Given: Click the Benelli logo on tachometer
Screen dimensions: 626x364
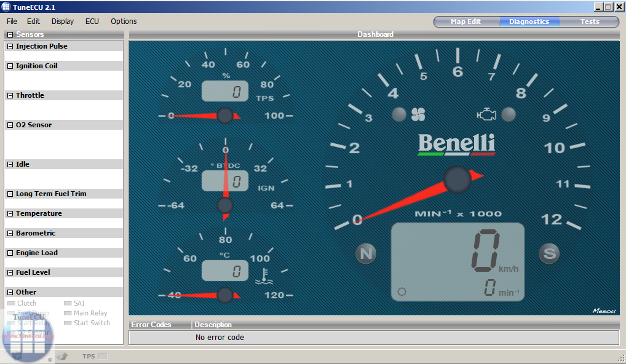Looking at the screenshot, I should click(x=456, y=144).
